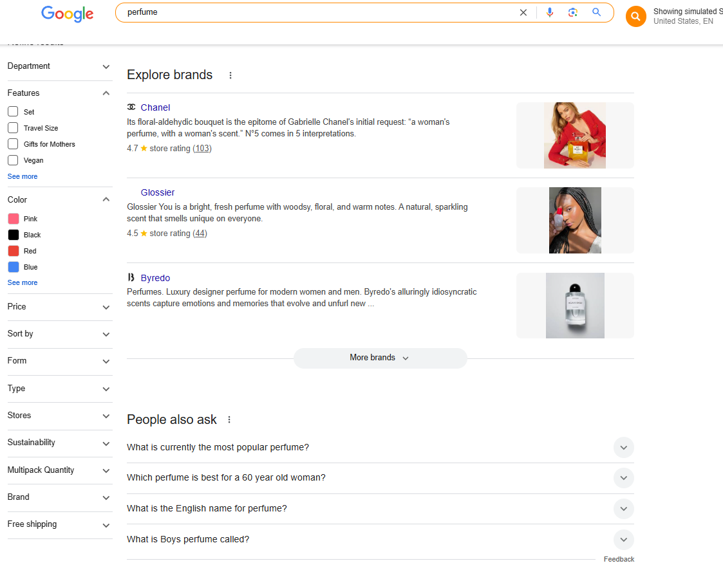Image resolution: width=723 pixels, height=588 pixels.
Task: Expand the Department filter
Action: [x=59, y=66]
